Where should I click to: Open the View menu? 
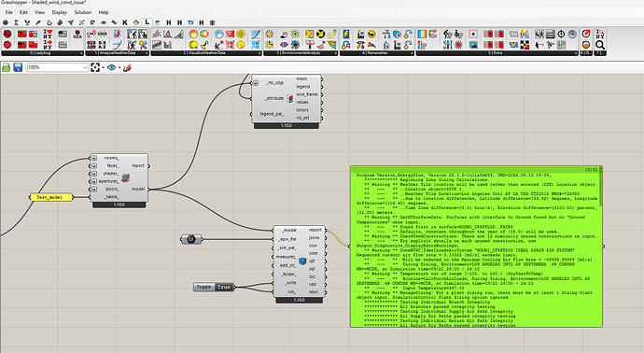pos(39,12)
